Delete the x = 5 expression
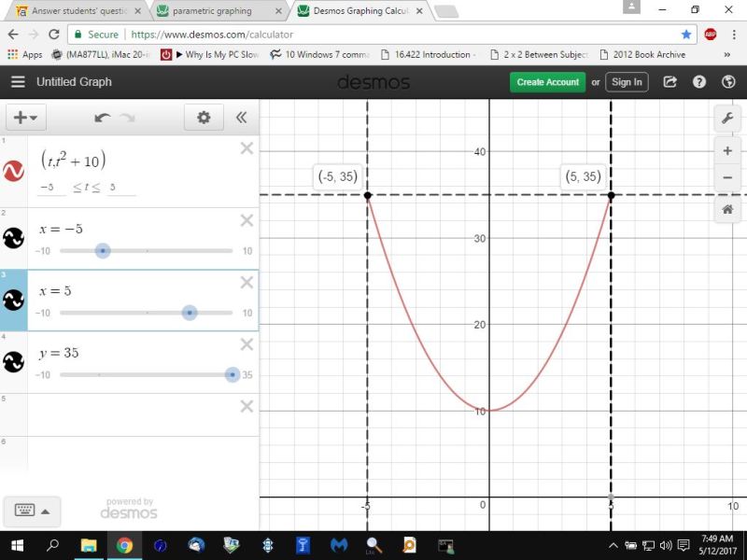 [247, 283]
